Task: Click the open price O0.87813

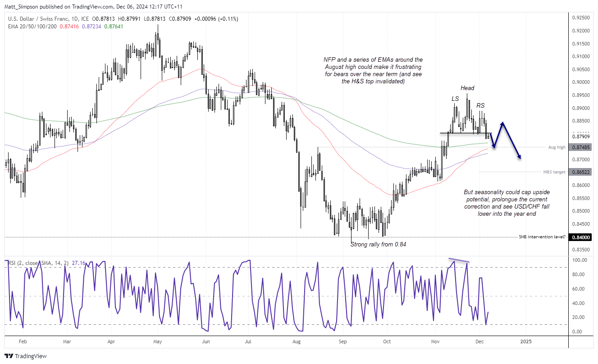Action: (x=105, y=19)
